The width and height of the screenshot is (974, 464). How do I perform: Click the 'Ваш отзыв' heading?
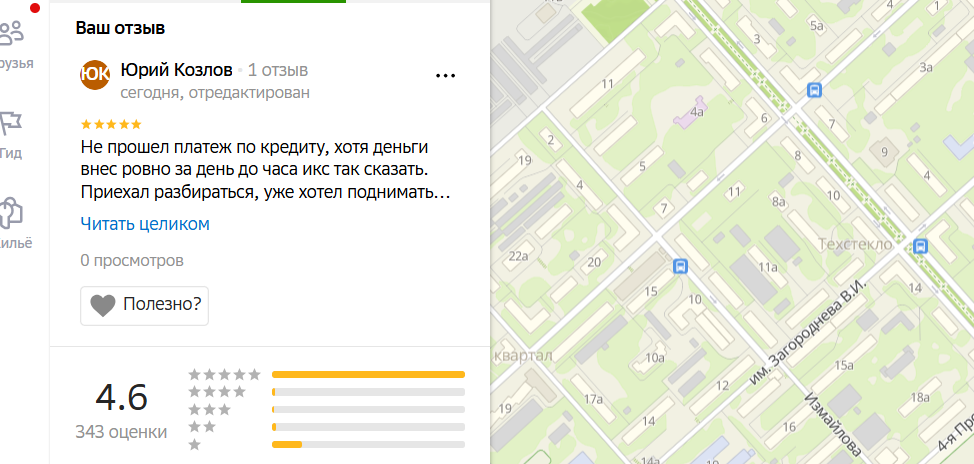pyautogui.click(x=121, y=28)
